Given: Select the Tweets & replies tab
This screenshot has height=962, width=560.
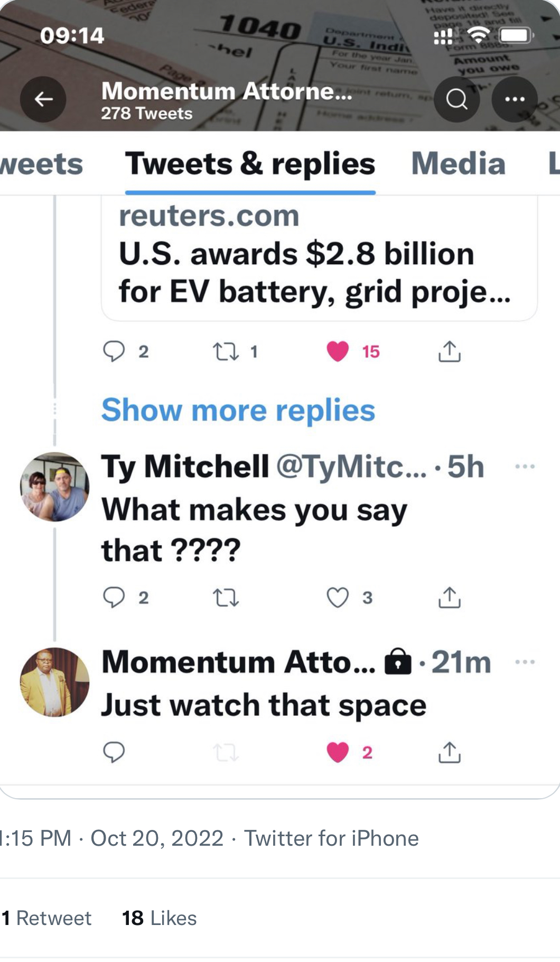Looking at the screenshot, I should 250,163.
